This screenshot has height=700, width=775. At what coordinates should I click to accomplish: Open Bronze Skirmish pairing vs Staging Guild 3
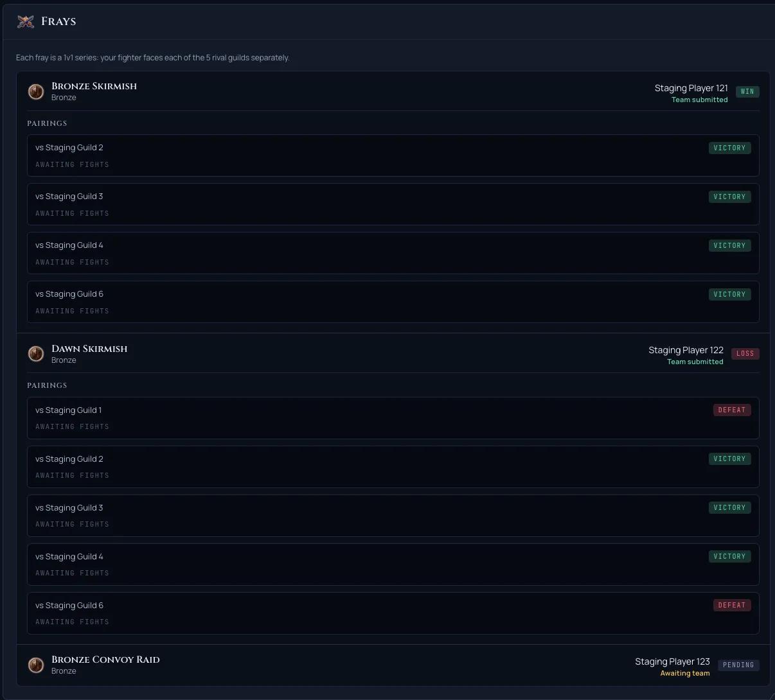tap(393, 204)
